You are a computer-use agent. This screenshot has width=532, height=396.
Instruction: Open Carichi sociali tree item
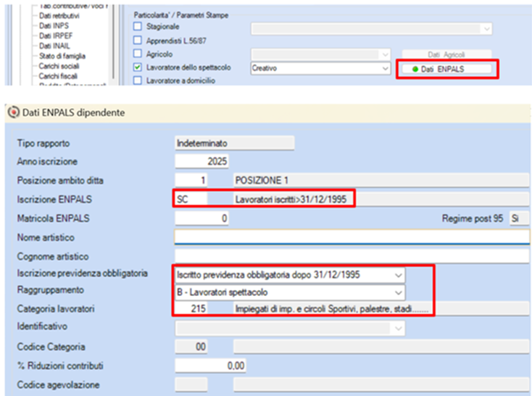(x=59, y=66)
